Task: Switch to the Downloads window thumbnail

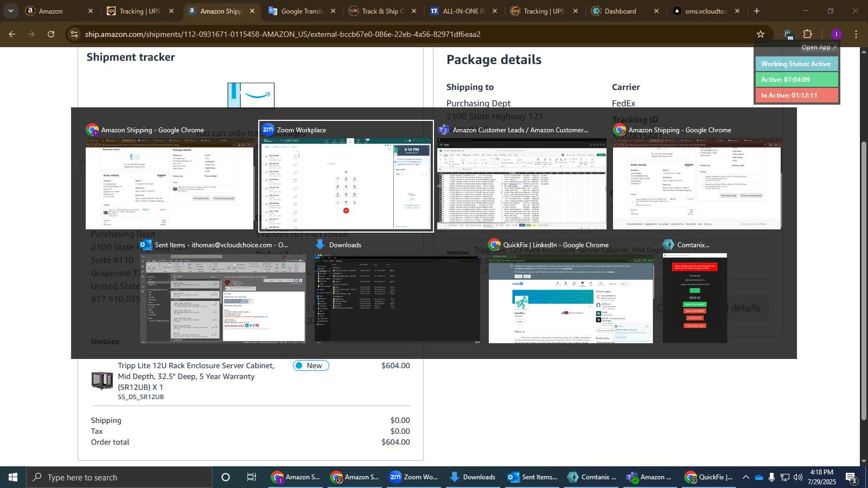Action: pyautogui.click(x=397, y=299)
